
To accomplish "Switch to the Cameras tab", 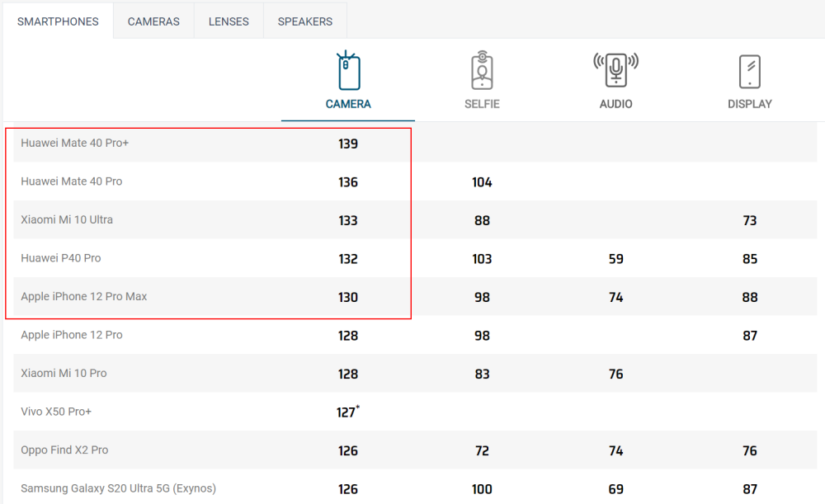I will coord(153,21).
